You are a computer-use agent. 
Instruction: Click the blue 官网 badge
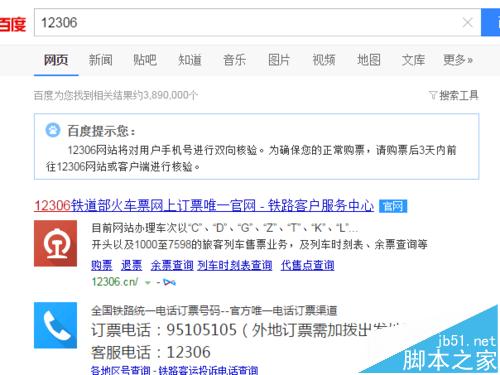coord(393,206)
